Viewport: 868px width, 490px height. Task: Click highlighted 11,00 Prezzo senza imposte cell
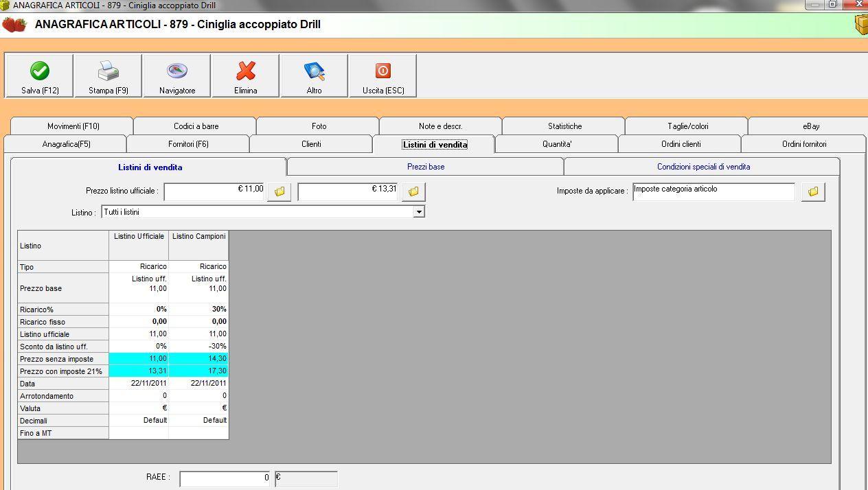[x=139, y=358]
